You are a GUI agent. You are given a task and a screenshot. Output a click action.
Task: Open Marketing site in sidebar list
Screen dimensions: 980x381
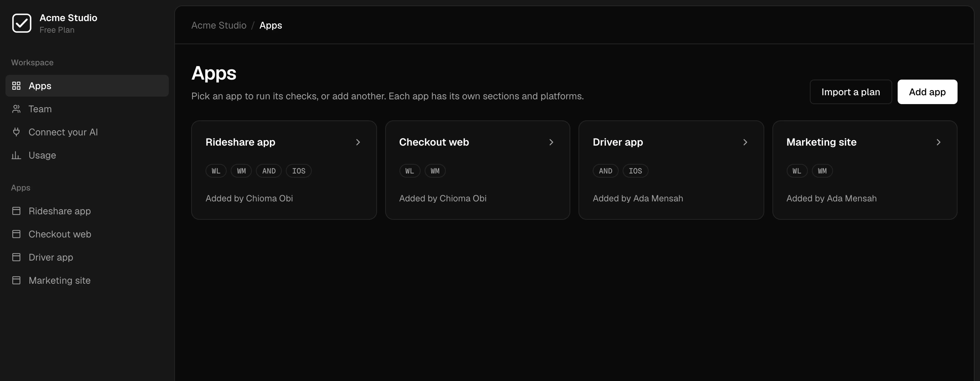pyautogui.click(x=87, y=281)
